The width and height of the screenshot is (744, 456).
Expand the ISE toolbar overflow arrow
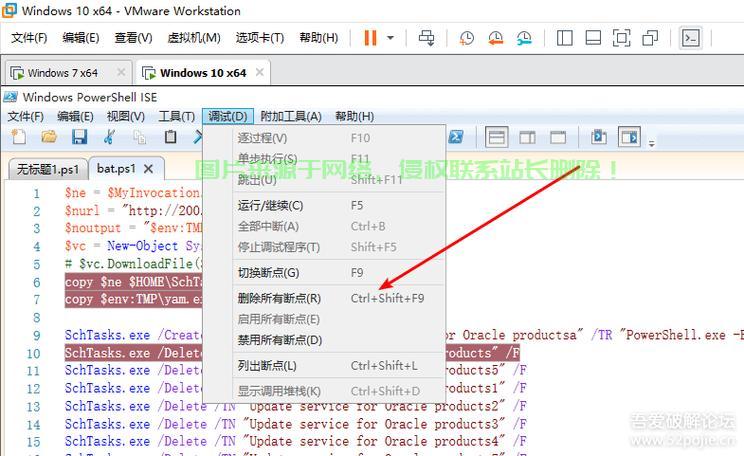(652, 143)
